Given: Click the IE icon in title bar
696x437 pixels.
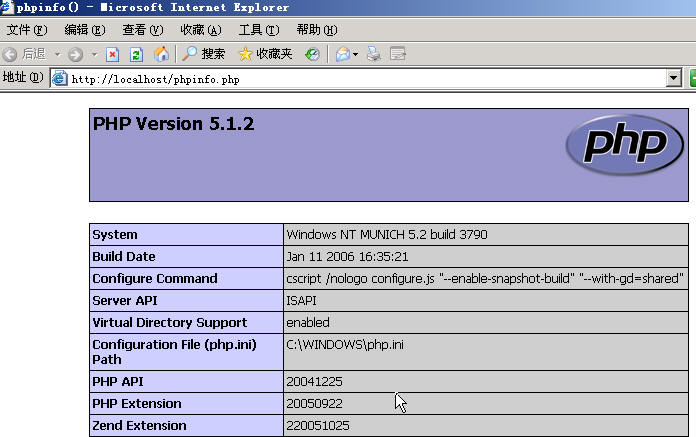Looking at the screenshot, I should click(6, 7).
